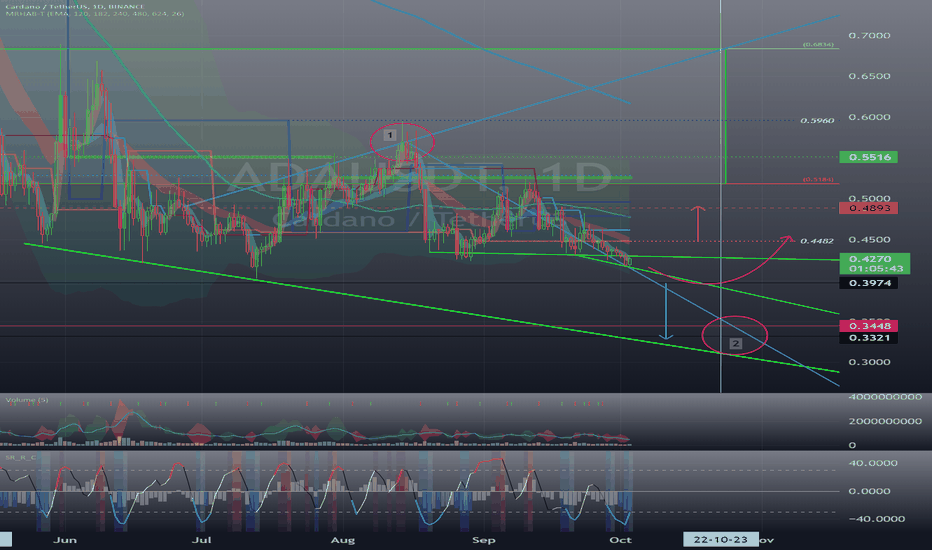
Task: Open the Volume (5) indicator legend
Action: [x=27, y=400]
